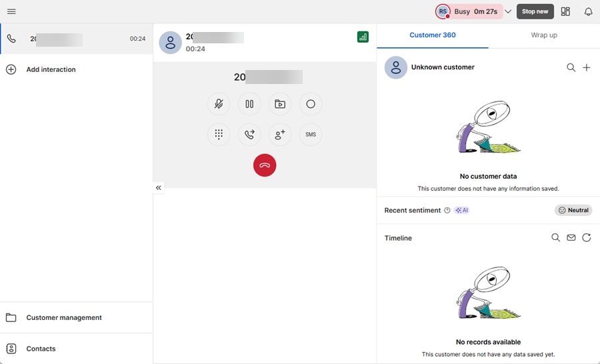Screen dimensions: 600x364
Task: Put the active call on hold
Action: tap(249, 104)
